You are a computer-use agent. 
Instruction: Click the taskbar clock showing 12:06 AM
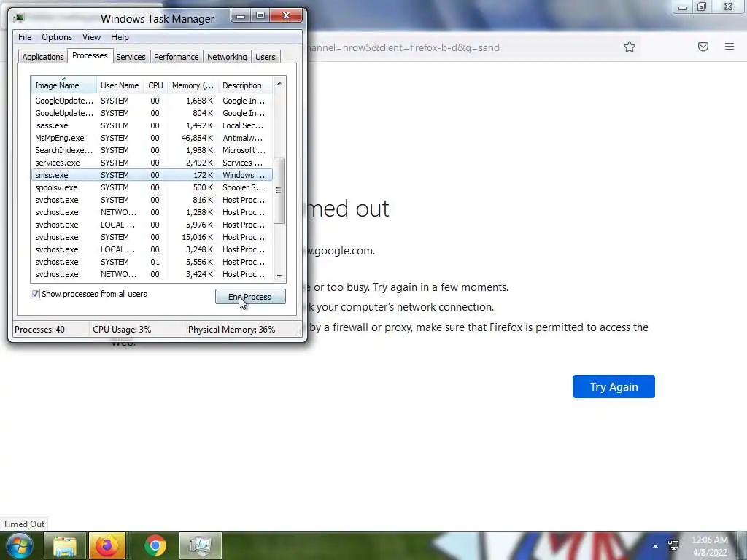coord(710,545)
